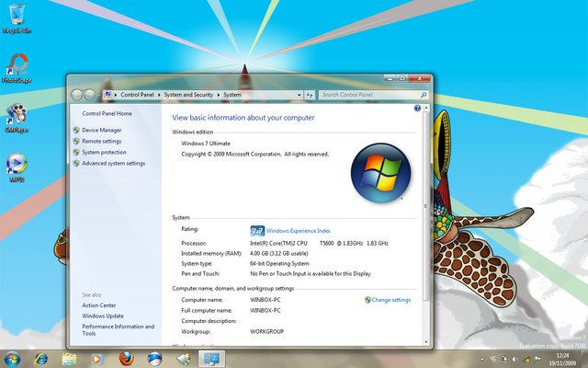This screenshot has height=368, width=588.
Task: Open recent pages dropdown beside Forward button
Action: [98, 95]
